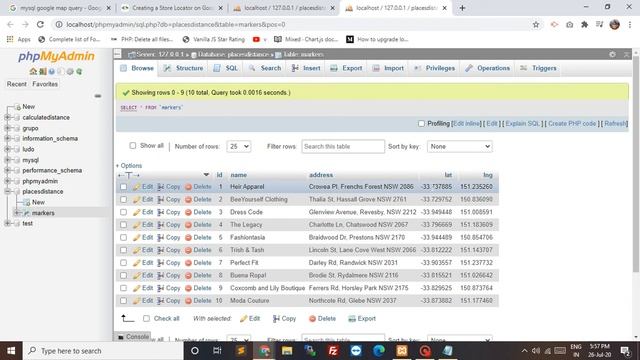Open browser extensions puzzle icon
Image resolution: width=640 pixels, height=360 pixels.
click(x=584, y=24)
